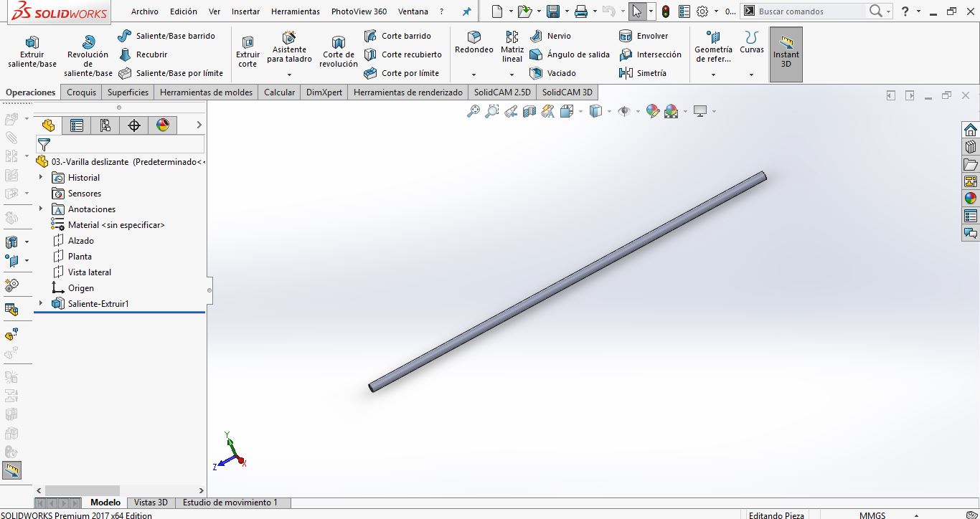Open Help question mark dropdown arrow
980x519 pixels.
(918, 11)
